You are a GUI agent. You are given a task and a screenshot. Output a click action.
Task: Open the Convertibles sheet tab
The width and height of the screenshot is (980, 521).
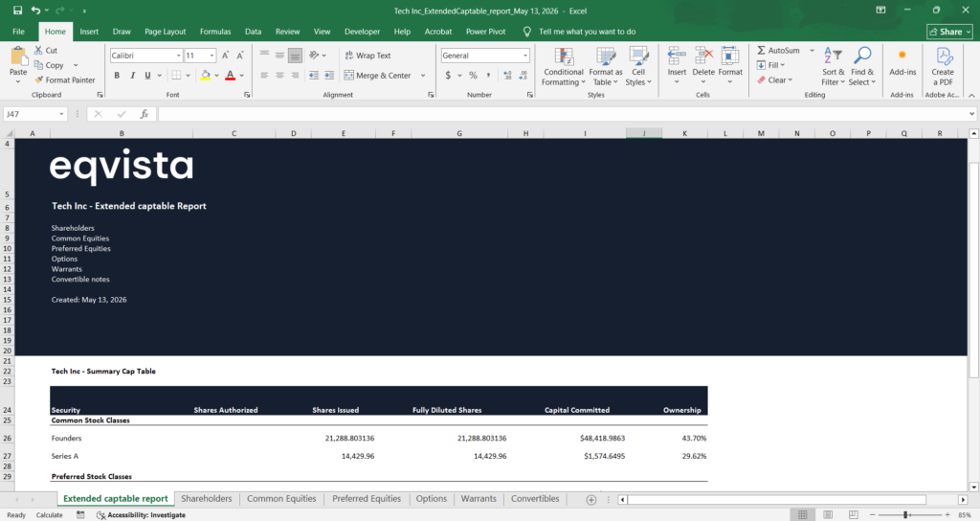(x=535, y=498)
